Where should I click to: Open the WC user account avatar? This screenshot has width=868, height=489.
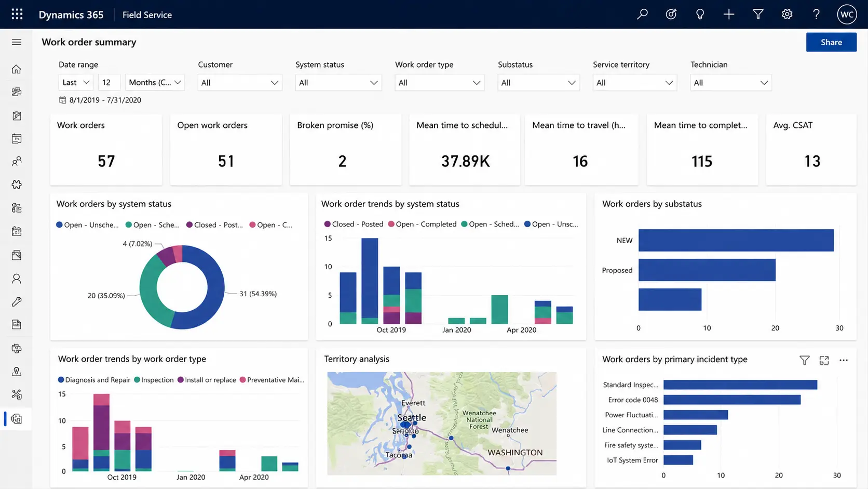click(x=847, y=14)
